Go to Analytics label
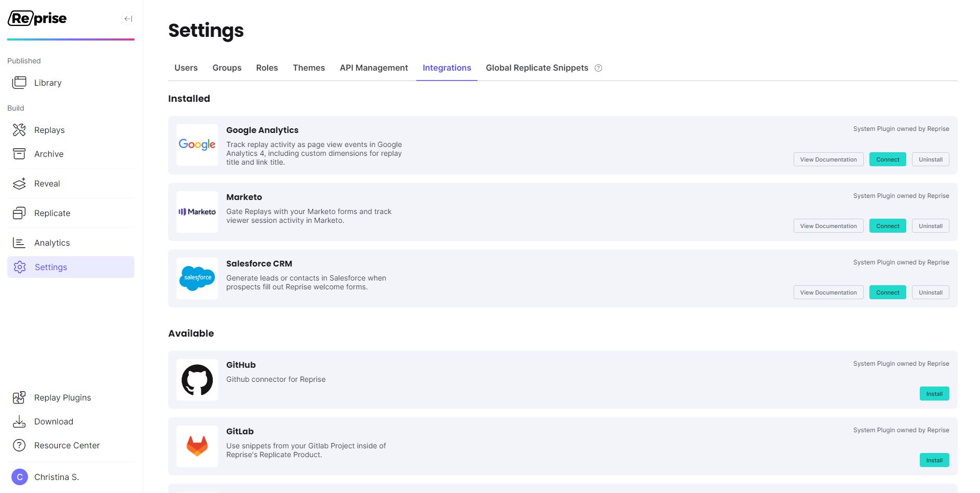This screenshot has height=493, width=980. (x=52, y=243)
